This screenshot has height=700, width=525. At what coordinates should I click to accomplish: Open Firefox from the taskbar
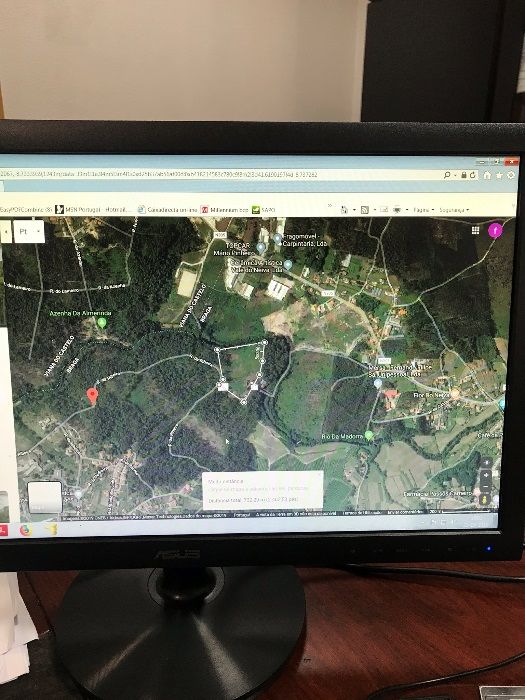(x=26, y=530)
